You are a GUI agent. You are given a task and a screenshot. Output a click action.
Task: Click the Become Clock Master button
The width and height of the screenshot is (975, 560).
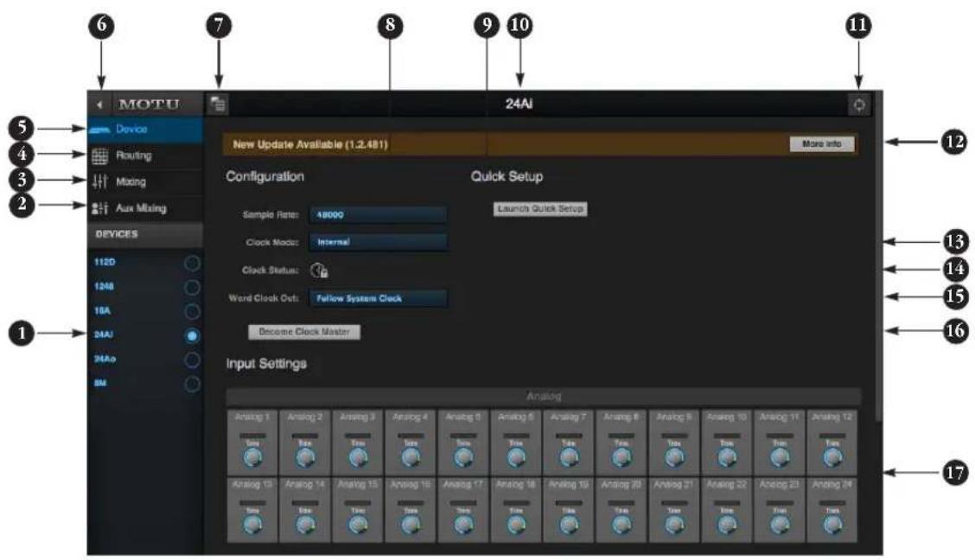(304, 332)
